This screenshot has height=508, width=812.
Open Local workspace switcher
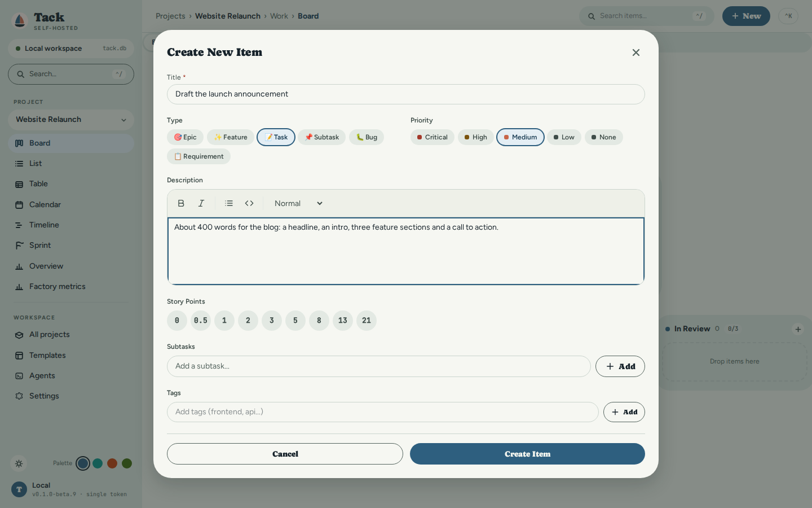point(71,49)
